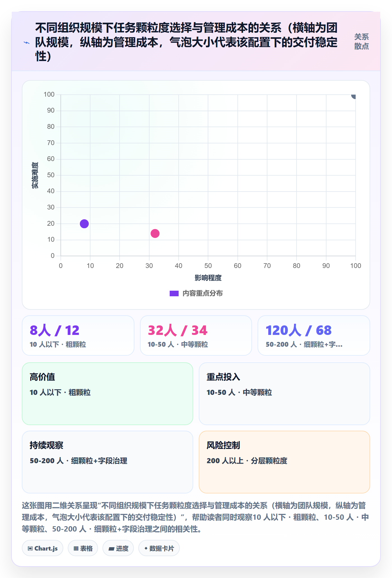This screenshot has height=578, width=392.
Task: Click the square icon in the Chart.js tag
Action: (x=30, y=548)
